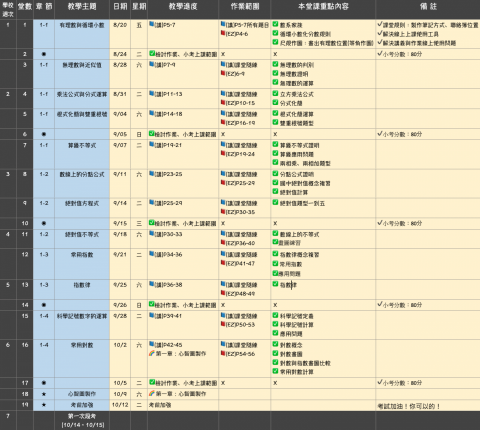Click red book icon beside [EZ]P41-47

pos(223,263)
